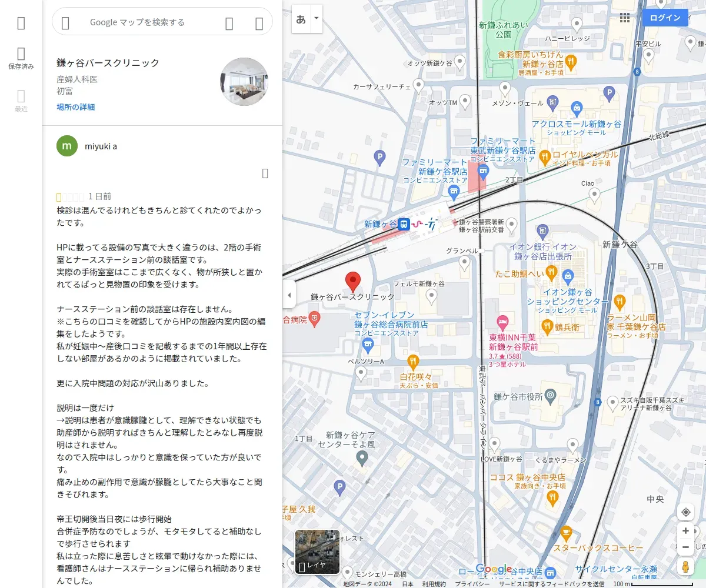Click the フェルモ新鎌ヶ谷 location pin
Image resolution: width=706 pixels, height=588 pixels.
[x=431, y=296]
